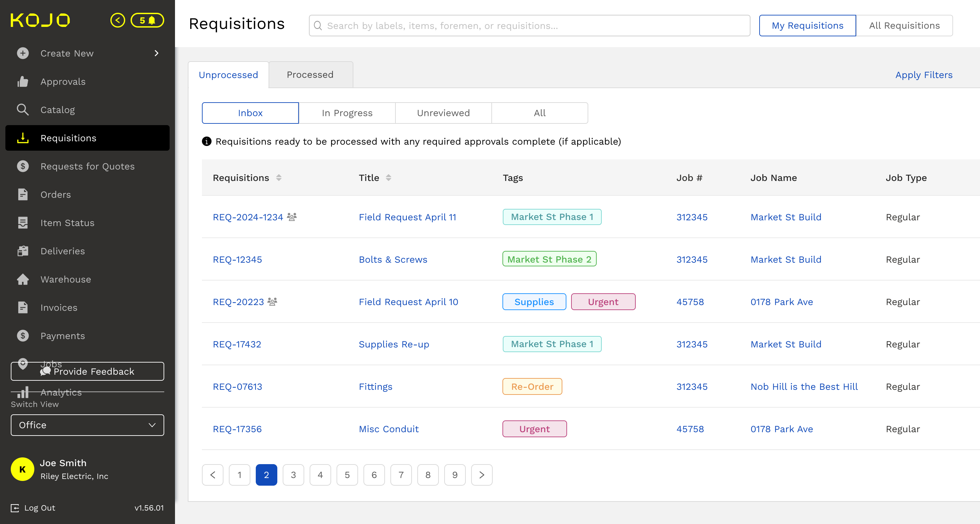The image size is (980, 524).
Task: Sort by the Requisitions column arrows
Action: click(x=279, y=178)
